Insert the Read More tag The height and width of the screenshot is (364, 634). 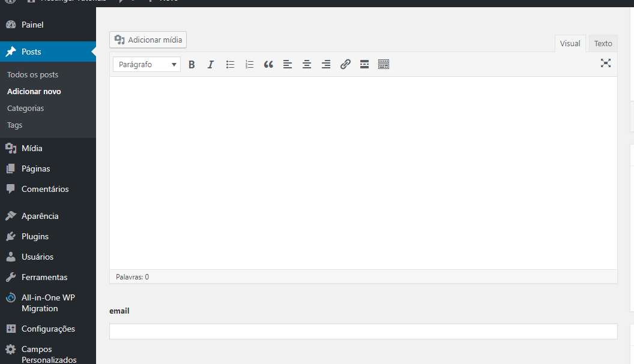364,64
